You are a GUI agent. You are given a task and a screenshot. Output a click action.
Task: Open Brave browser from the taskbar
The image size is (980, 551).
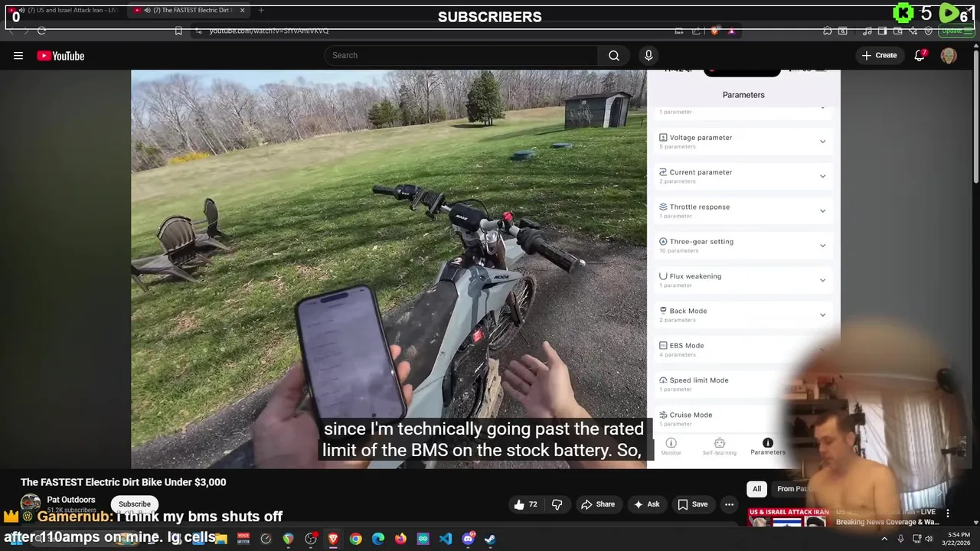point(333,539)
